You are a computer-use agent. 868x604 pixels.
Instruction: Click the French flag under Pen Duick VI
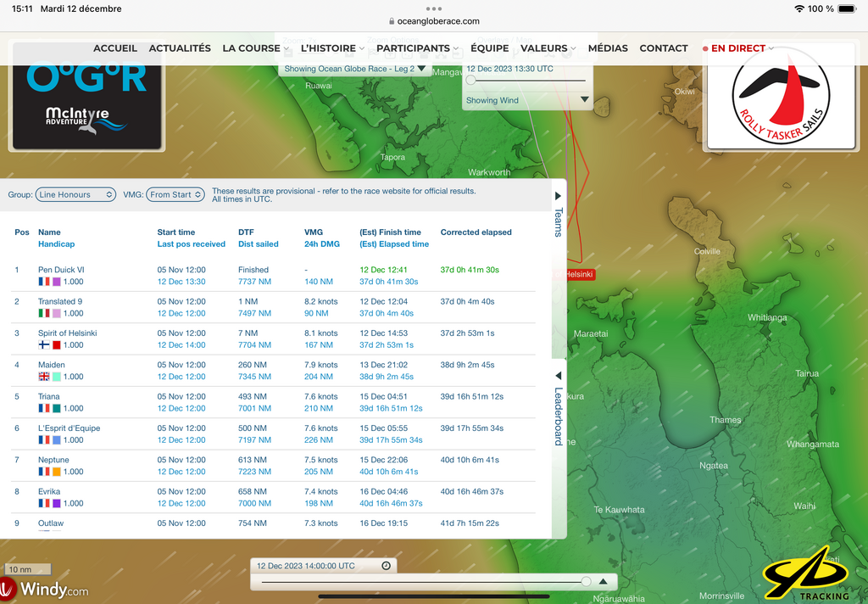click(44, 282)
